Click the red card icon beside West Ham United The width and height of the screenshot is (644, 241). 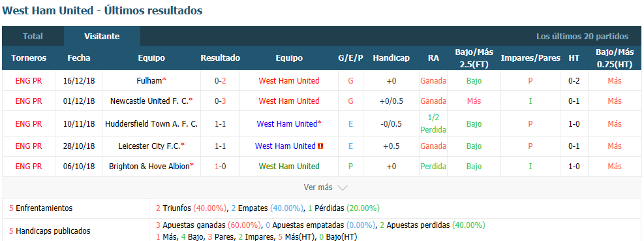[x=321, y=146]
